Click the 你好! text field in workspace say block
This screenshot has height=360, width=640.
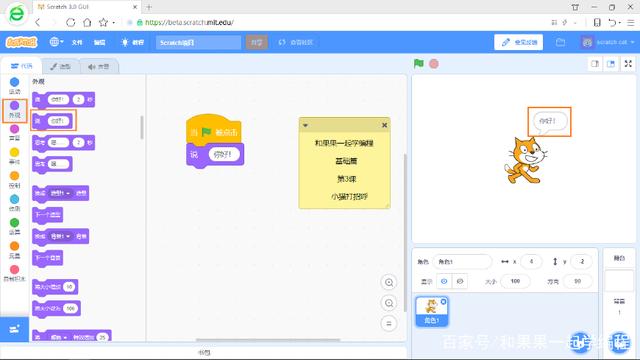coord(224,154)
